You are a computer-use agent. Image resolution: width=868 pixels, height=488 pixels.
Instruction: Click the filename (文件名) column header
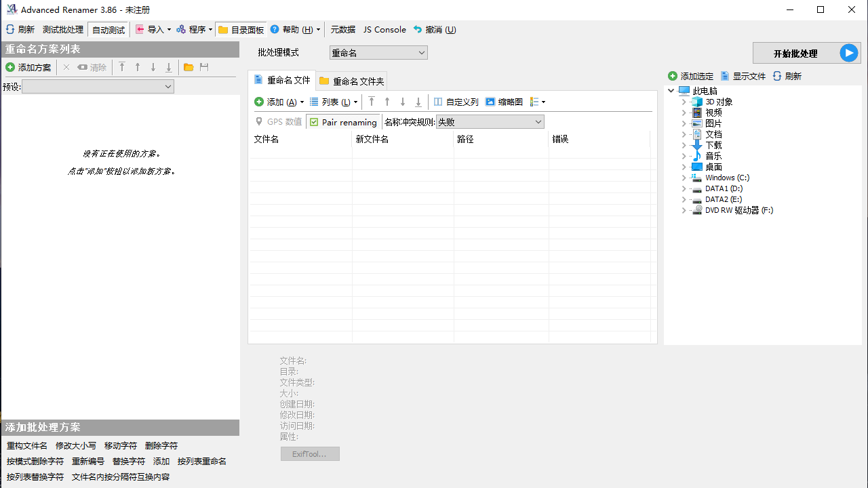click(x=300, y=139)
